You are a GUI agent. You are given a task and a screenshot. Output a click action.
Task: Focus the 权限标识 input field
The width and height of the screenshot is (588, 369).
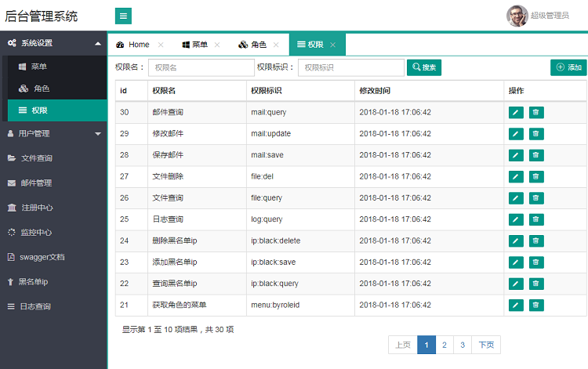(x=351, y=67)
